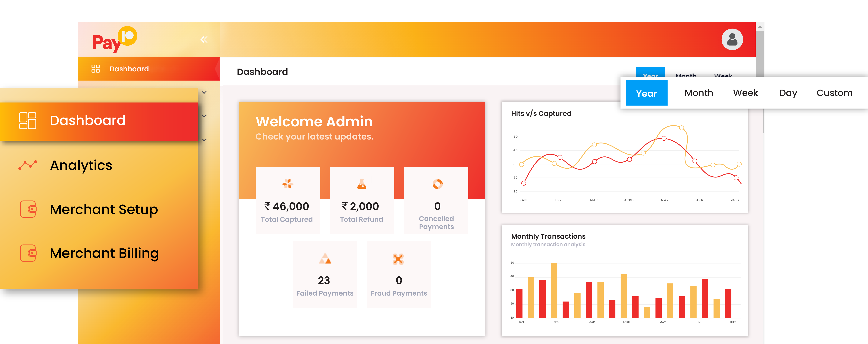Select the Day tab

[x=788, y=93]
